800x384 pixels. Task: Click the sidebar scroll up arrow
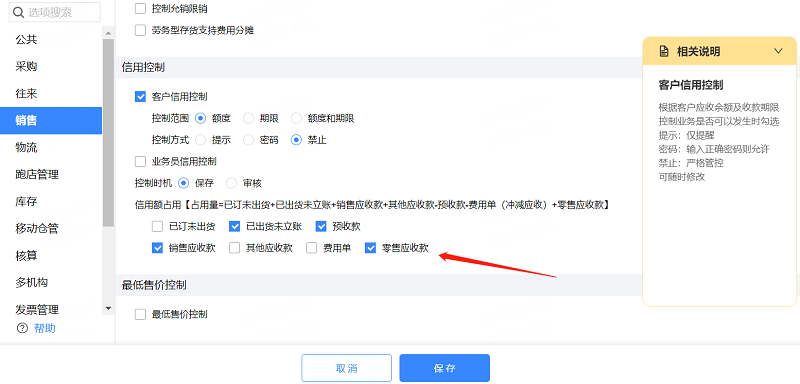click(108, 33)
